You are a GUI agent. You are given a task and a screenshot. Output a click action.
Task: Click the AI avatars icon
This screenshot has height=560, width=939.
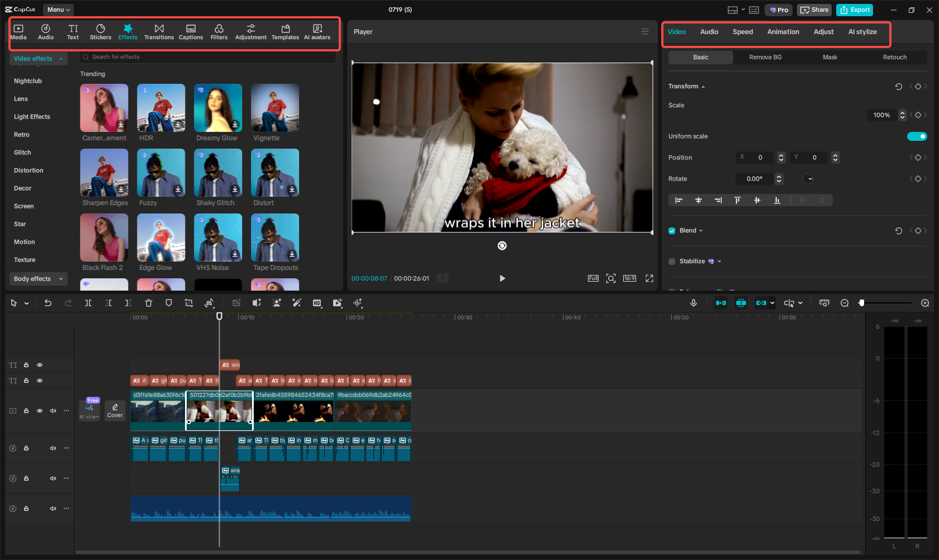317,31
